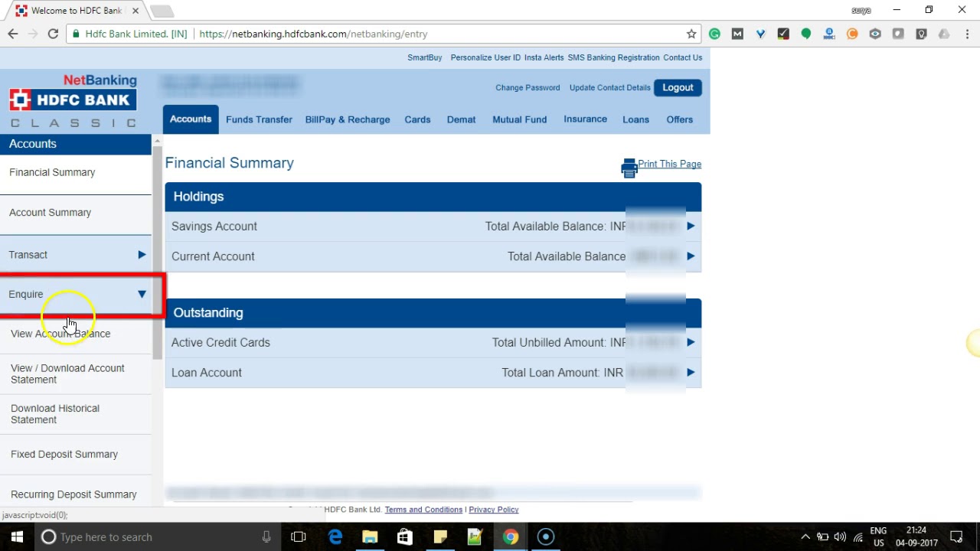
Task: Launch Microsoft Edge from the taskbar
Action: [335, 536]
